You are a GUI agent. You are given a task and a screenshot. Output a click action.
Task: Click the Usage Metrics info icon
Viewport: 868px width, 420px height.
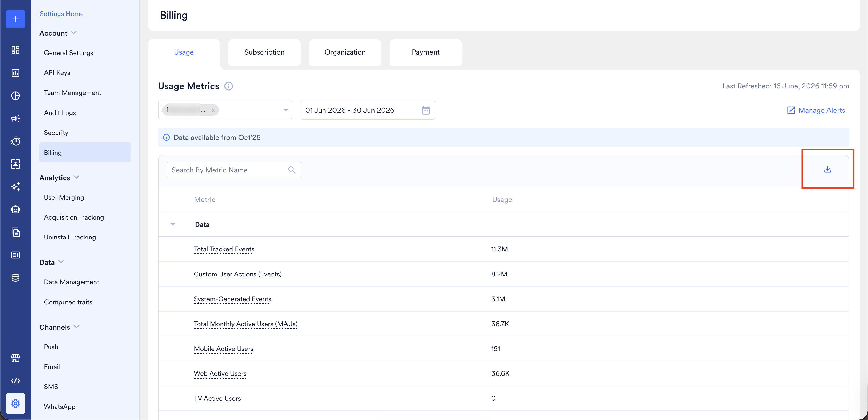coord(228,86)
